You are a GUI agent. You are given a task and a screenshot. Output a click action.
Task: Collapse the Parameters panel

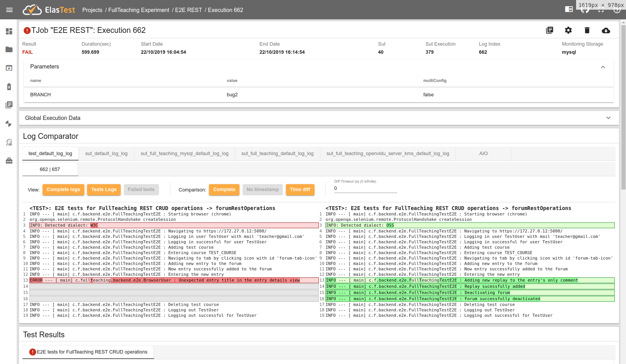[x=603, y=67]
